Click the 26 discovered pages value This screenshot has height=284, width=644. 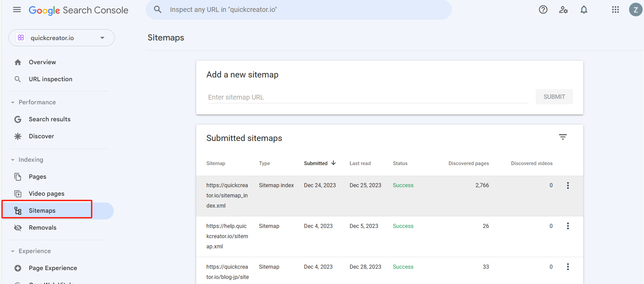(x=486, y=226)
